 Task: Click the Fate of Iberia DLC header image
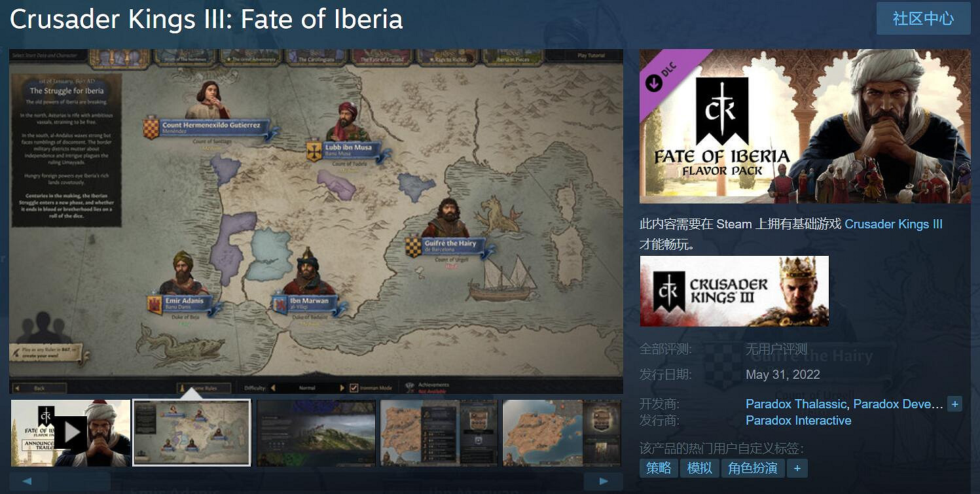click(x=805, y=126)
